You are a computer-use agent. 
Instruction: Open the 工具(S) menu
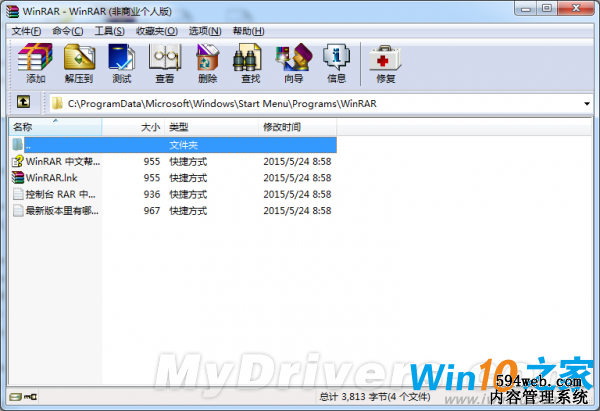point(109,31)
